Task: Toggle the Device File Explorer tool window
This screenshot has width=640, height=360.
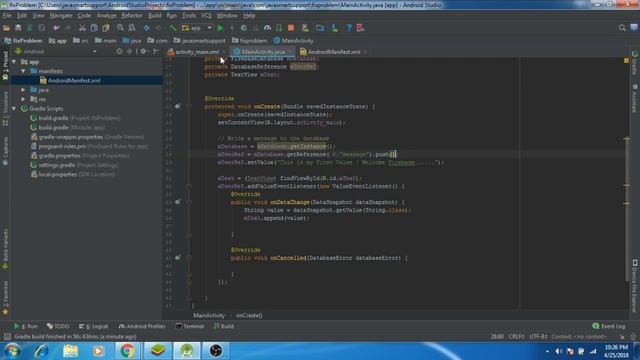Action: pyautogui.click(x=635, y=286)
